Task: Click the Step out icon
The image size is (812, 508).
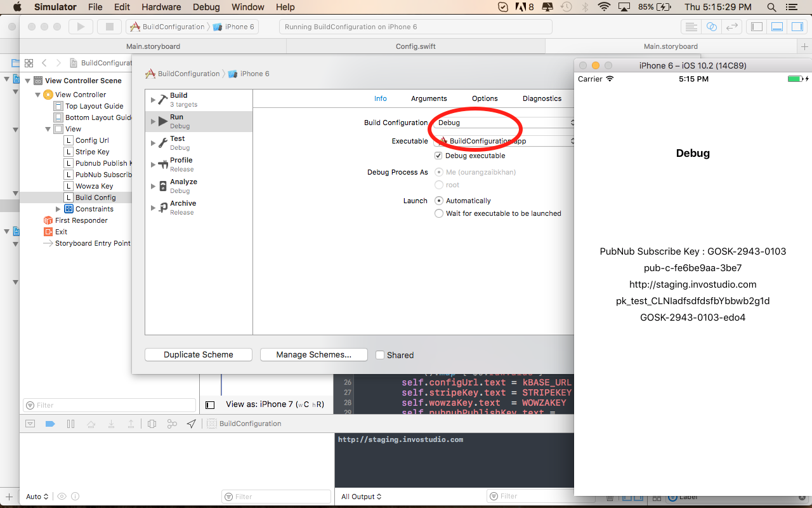Action: [x=131, y=424]
